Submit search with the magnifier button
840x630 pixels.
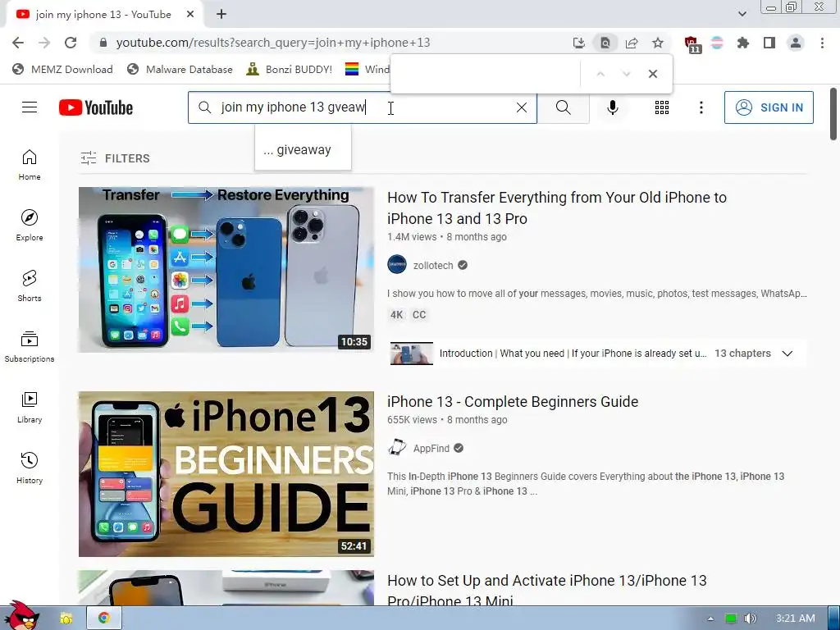click(x=563, y=107)
